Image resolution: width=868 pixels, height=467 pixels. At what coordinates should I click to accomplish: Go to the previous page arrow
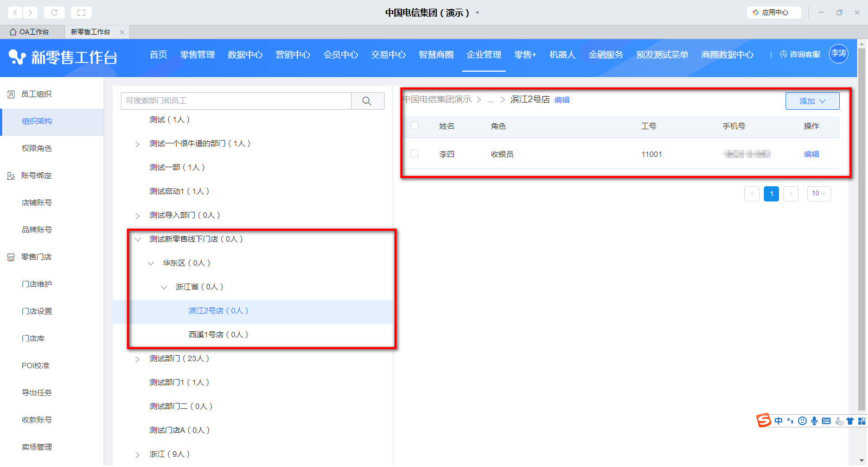pos(752,194)
